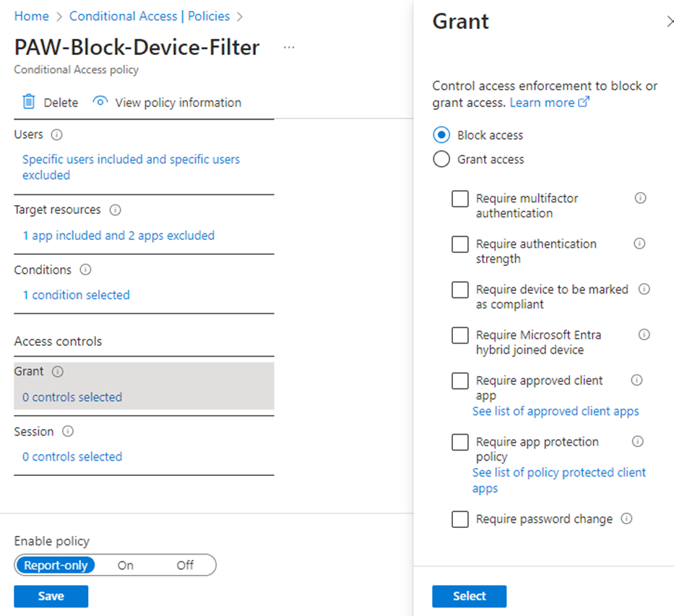Click the View policy information eye icon
This screenshot has height=616, width=674.
(100, 101)
